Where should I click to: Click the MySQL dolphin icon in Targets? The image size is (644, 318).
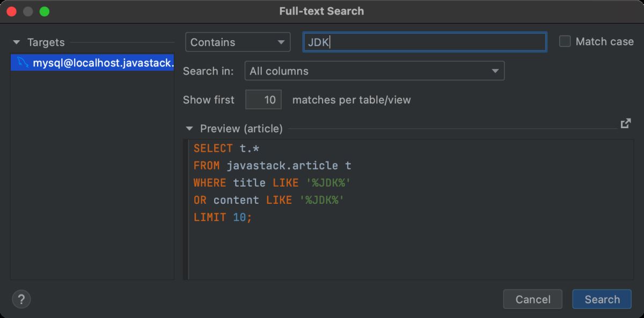pos(23,63)
